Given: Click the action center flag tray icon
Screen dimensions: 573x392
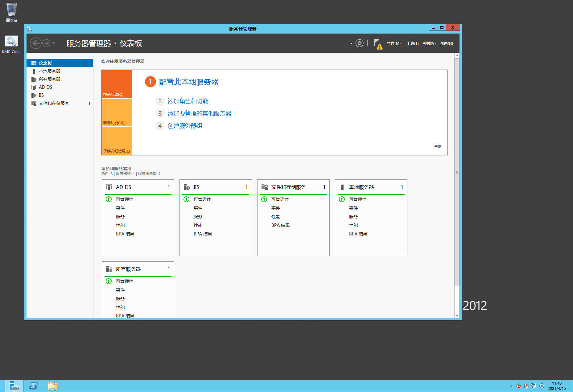Looking at the screenshot, I should click(x=526, y=386).
